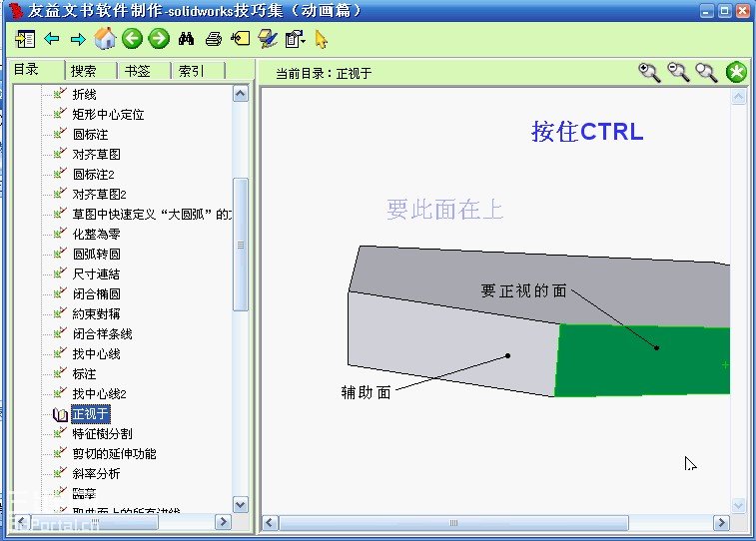Select the 圆标注2 tree entry

point(94,174)
